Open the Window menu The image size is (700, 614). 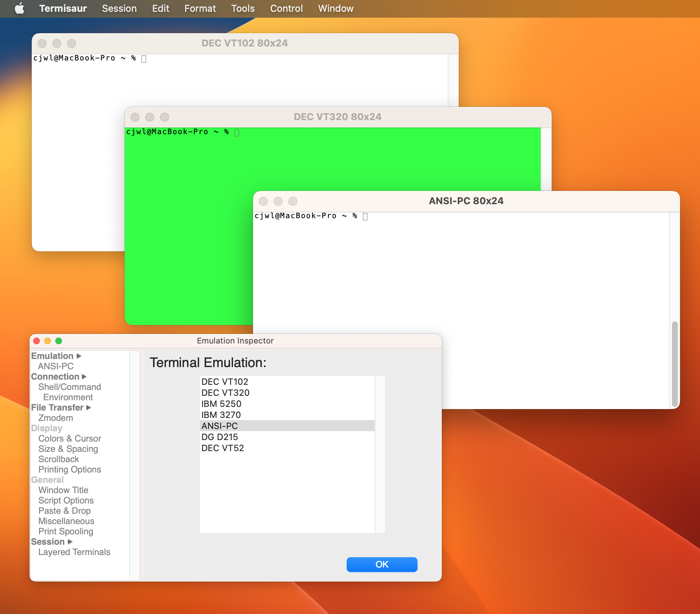(x=336, y=8)
